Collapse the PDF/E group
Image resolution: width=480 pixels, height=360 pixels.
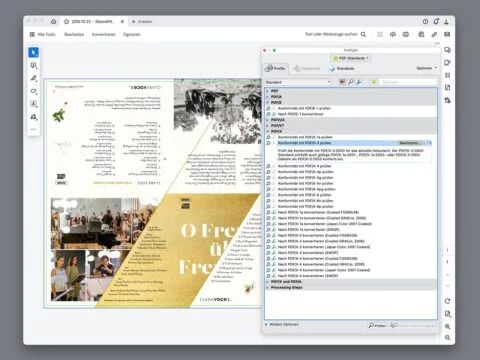(267, 102)
